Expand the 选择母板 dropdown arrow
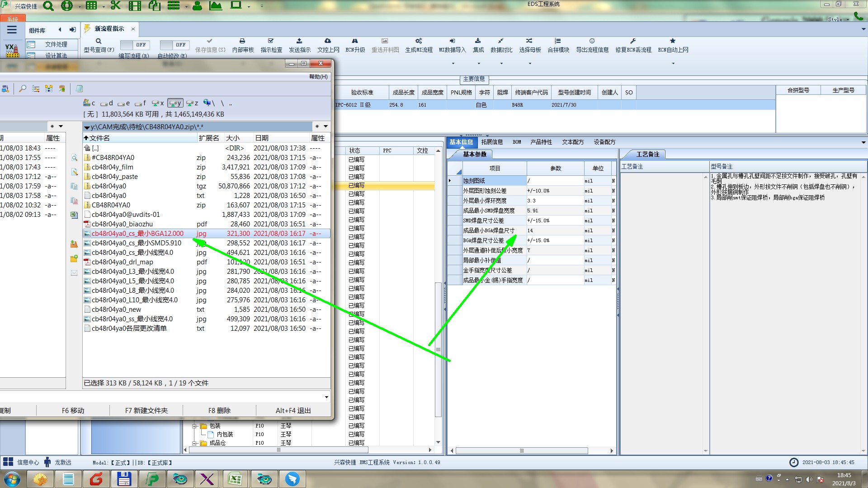Screen dimensions: 868x488 [x=530, y=64]
